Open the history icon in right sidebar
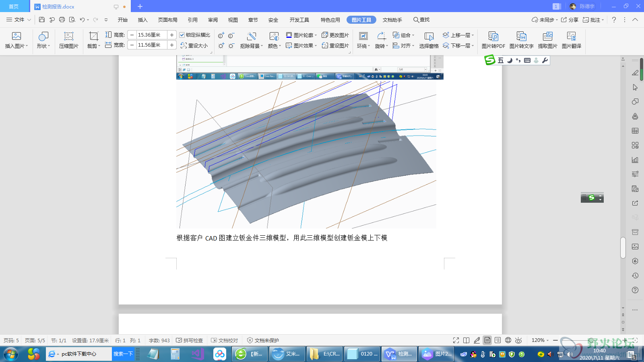The height and width of the screenshot is (362, 644). pyautogui.click(x=635, y=276)
